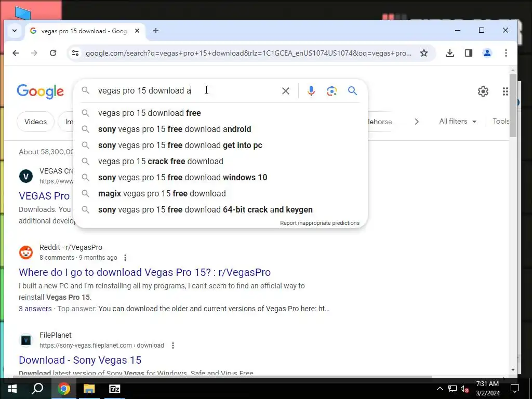Screen dimensions: 532x399
Task: View site information icon in address bar
Action: [x=75, y=53]
